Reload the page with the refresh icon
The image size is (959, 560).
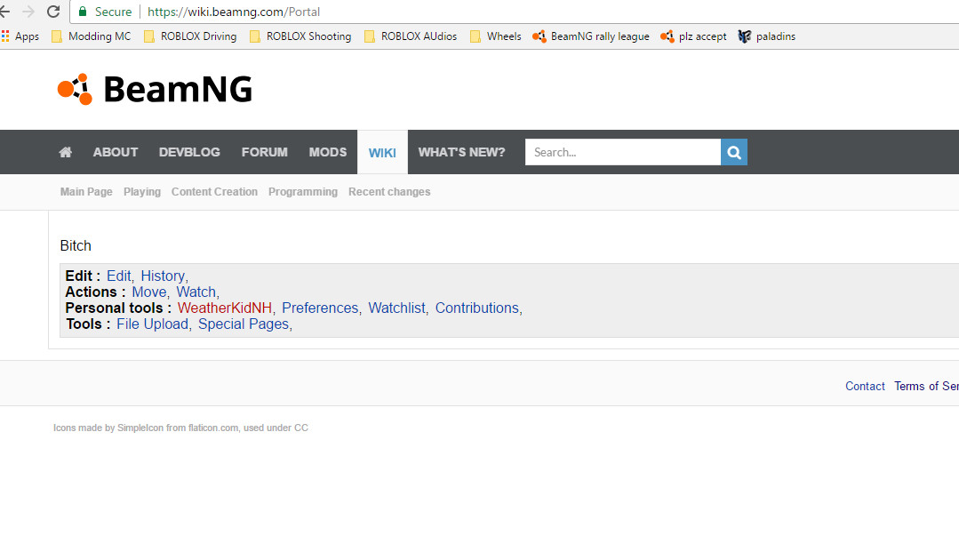(x=53, y=12)
